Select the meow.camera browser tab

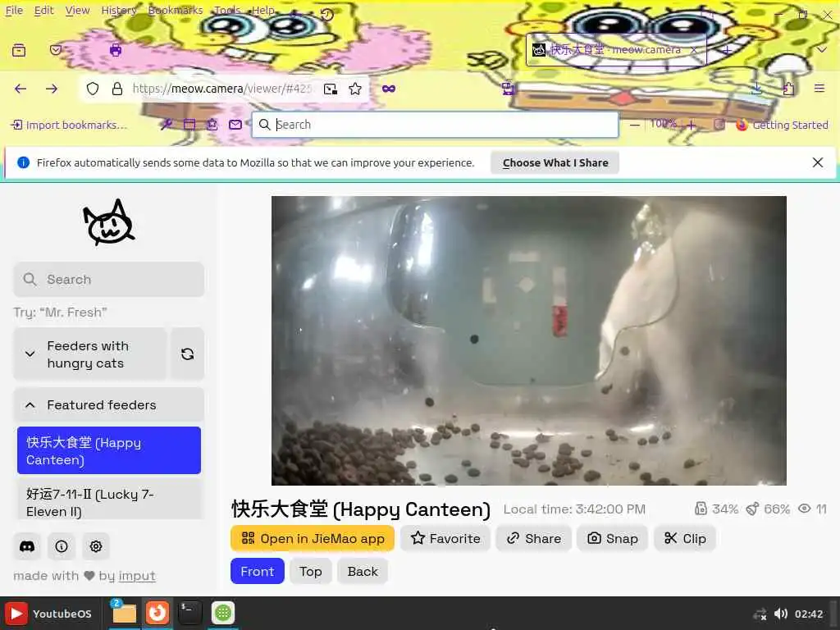coord(616,50)
